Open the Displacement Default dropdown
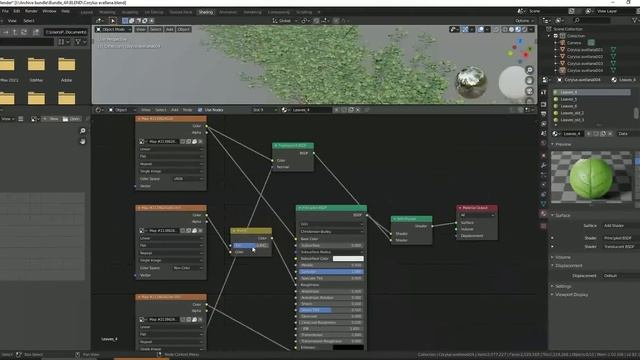640x360 pixels. [x=620, y=276]
